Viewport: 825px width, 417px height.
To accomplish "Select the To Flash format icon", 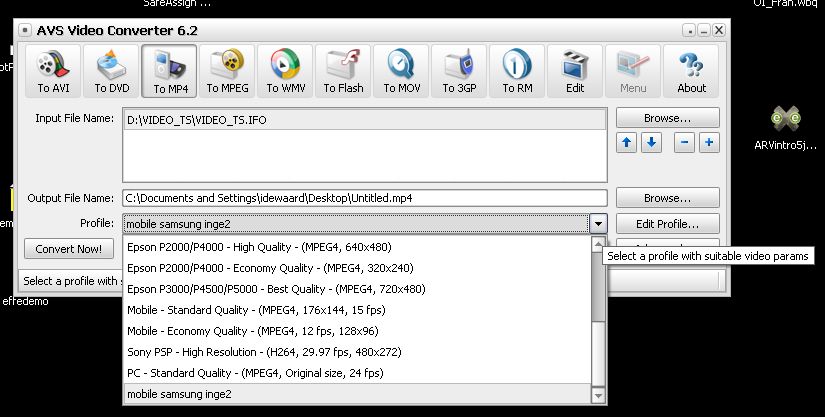I will pyautogui.click(x=343, y=71).
